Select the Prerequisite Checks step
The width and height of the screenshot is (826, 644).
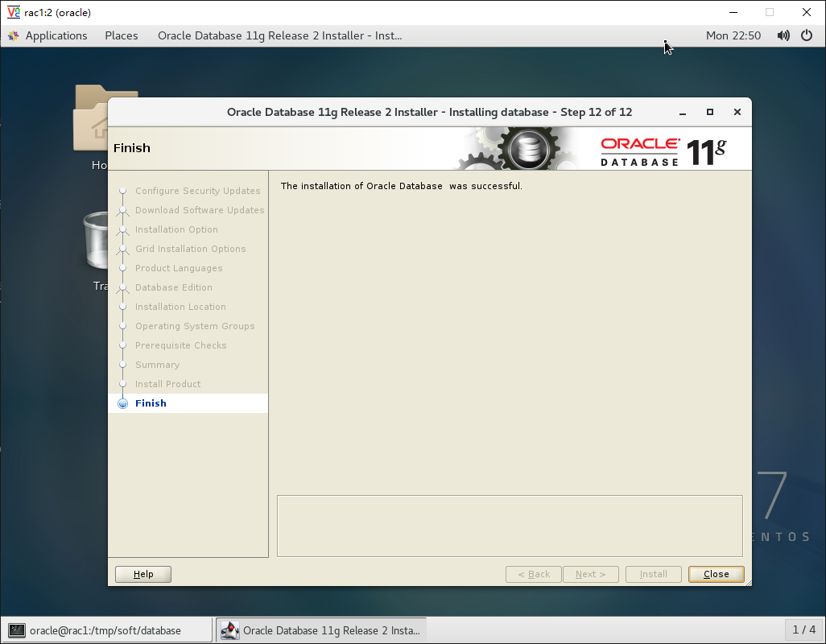click(x=180, y=345)
